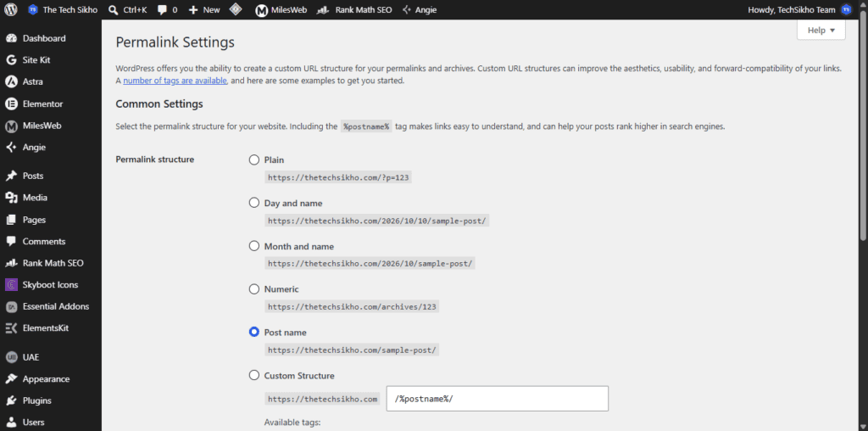Expand the Help dropdown tab
This screenshot has width=868, height=431.
pyautogui.click(x=821, y=31)
